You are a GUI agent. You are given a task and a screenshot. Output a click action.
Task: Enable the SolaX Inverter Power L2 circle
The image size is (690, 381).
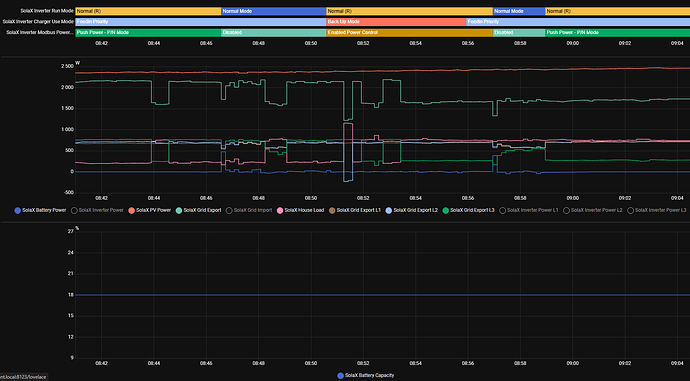pos(566,211)
